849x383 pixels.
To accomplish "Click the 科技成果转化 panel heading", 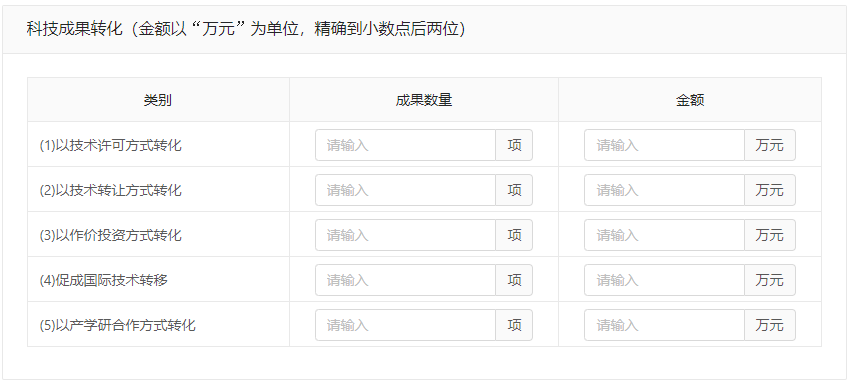I will tap(246, 29).
